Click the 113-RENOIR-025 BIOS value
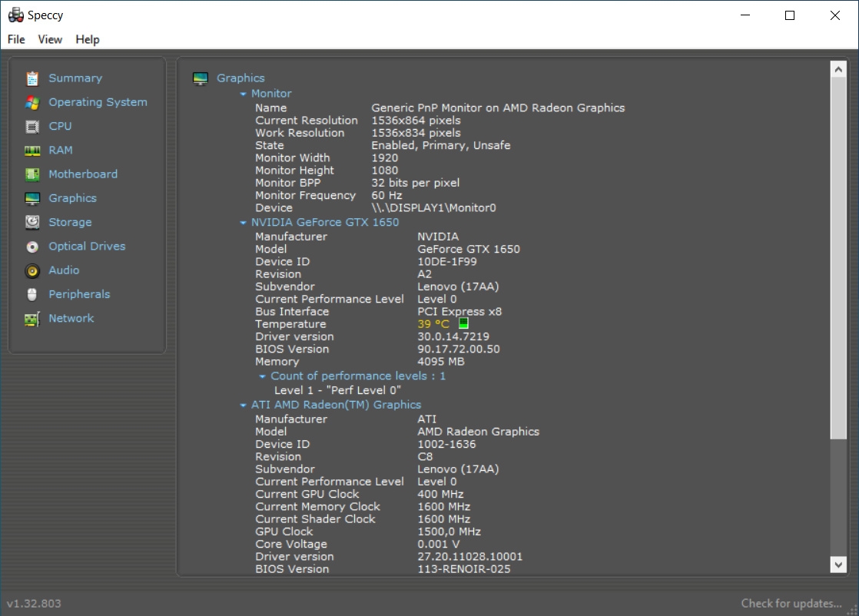 464,569
